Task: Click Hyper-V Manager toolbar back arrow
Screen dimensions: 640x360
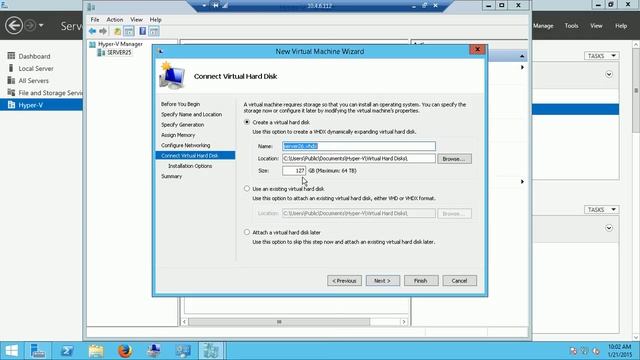Action: click(92, 31)
